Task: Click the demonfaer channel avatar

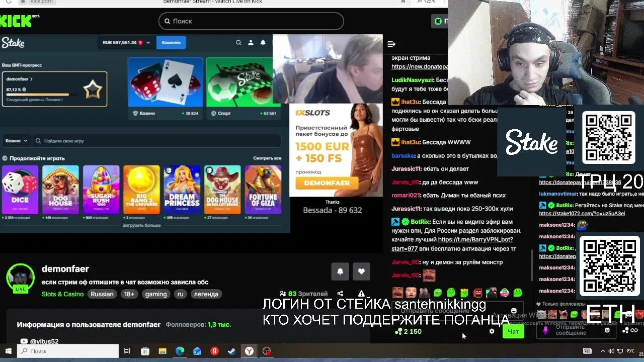Action: pyautogui.click(x=20, y=278)
